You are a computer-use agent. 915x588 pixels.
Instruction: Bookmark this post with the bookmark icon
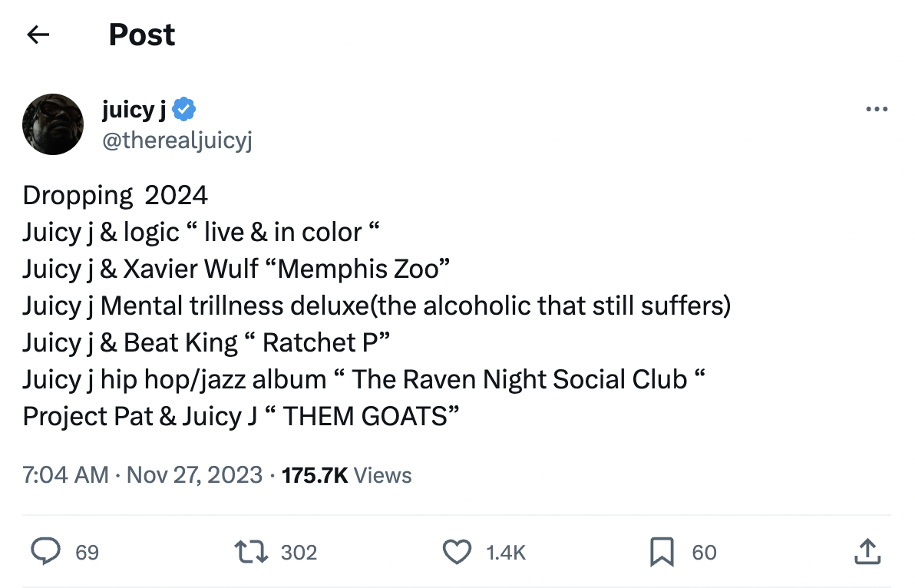coord(662,552)
